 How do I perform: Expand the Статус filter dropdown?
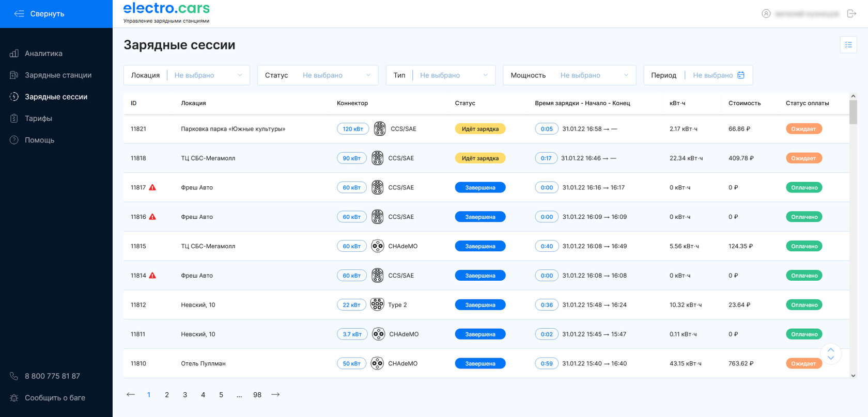(318, 75)
